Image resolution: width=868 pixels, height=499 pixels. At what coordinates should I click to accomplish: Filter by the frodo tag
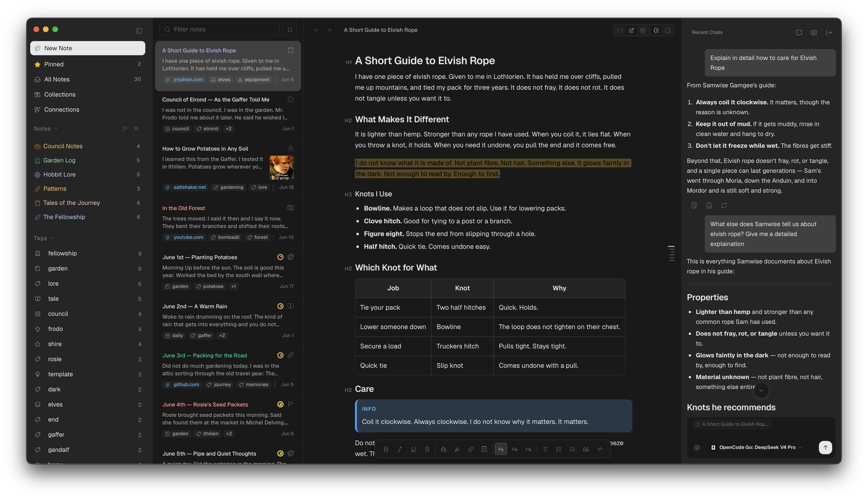coord(88,329)
